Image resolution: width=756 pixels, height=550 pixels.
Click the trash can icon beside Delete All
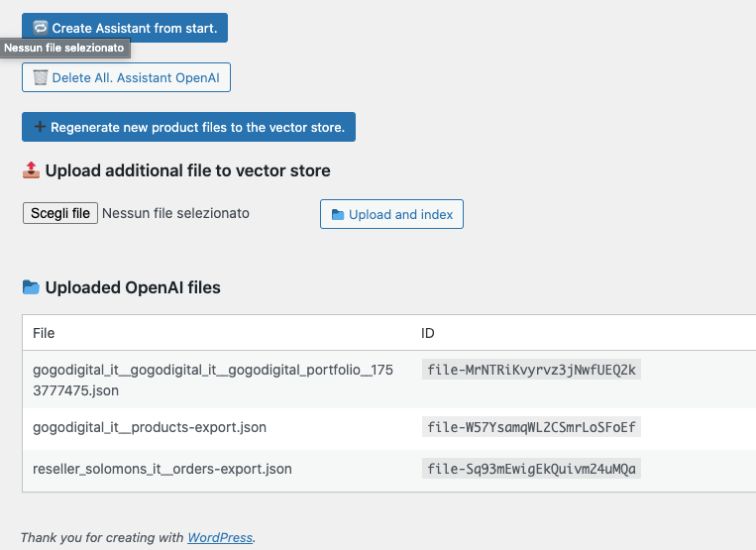coord(41,77)
